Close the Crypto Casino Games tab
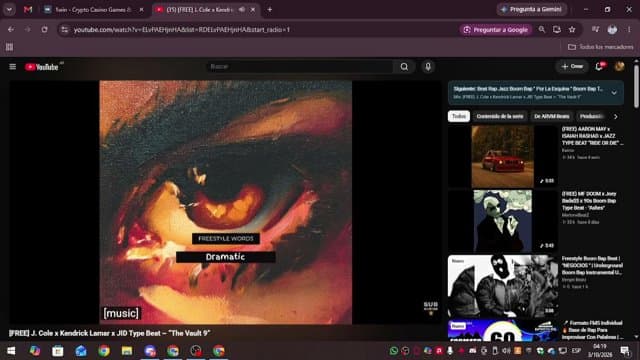640x360 pixels. (142, 9)
